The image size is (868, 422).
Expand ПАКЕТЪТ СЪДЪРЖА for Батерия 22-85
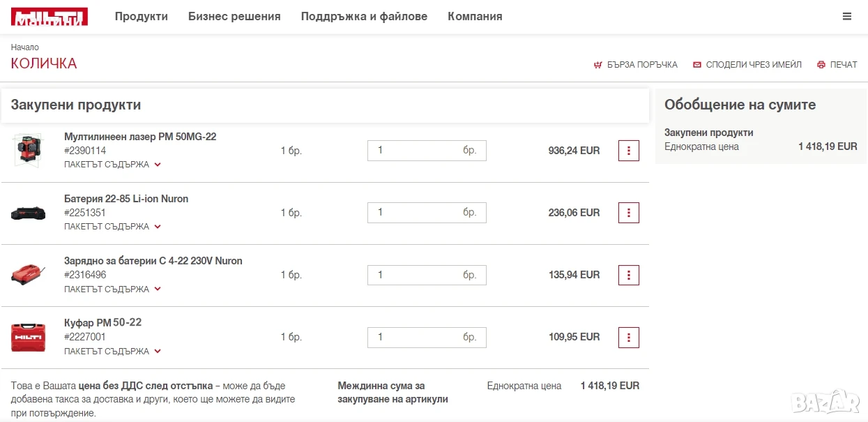pyautogui.click(x=113, y=227)
